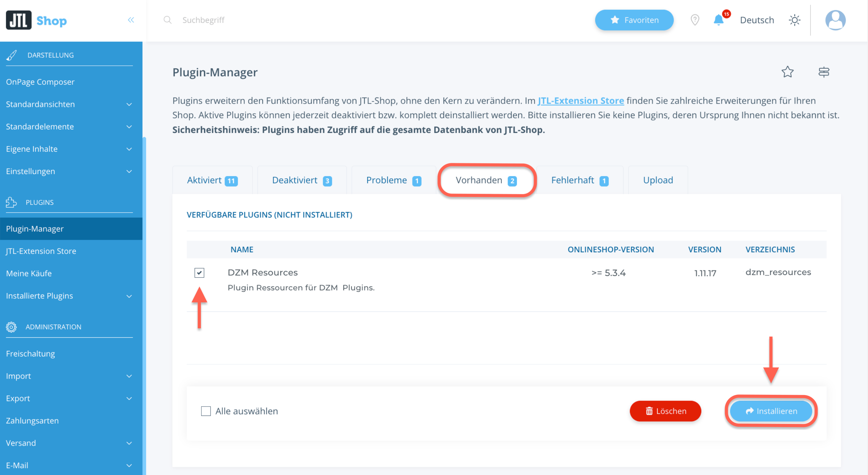Viewport: 868px width, 475px height.
Task: Open the Probleme tab
Action: click(x=394, y=180)
